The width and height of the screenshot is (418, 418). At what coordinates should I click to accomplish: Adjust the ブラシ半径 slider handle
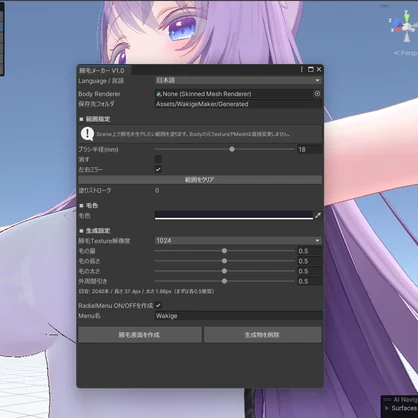232,149
